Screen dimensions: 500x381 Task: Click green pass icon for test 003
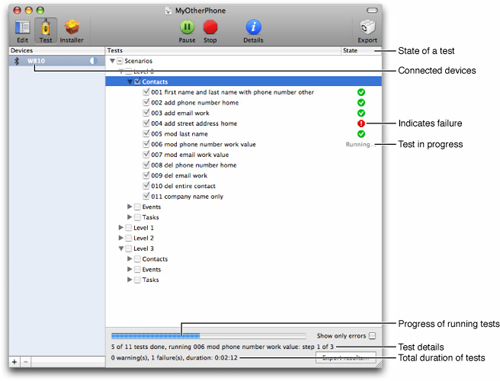(x=361, y=113)
